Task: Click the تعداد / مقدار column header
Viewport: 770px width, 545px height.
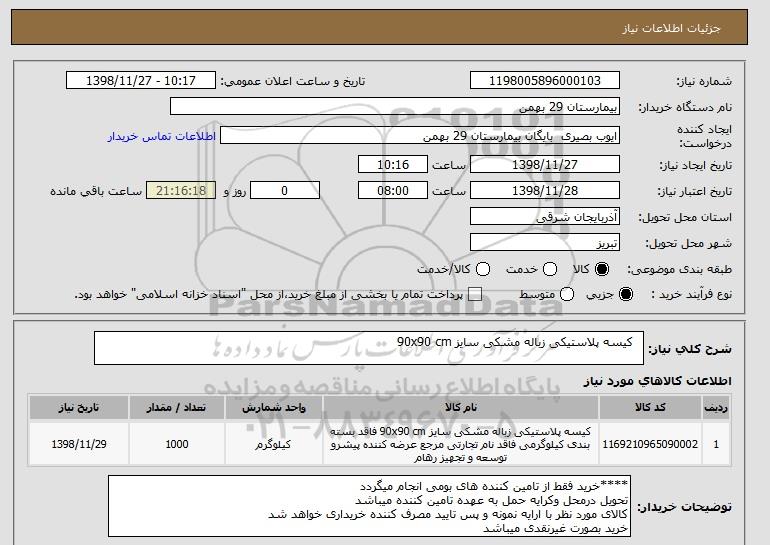Action: [x=176, y=408]
